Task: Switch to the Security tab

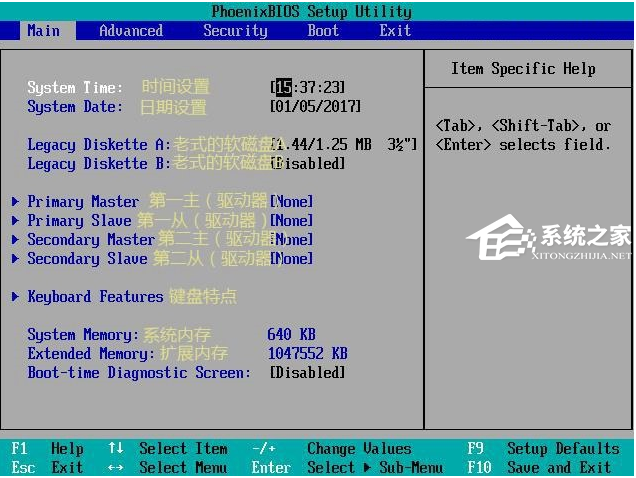Action: (x=235, y=31)
